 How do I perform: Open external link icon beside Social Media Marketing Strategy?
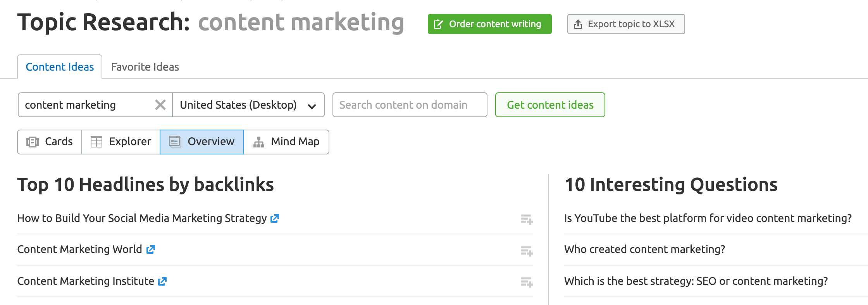[x=275, y=218]
